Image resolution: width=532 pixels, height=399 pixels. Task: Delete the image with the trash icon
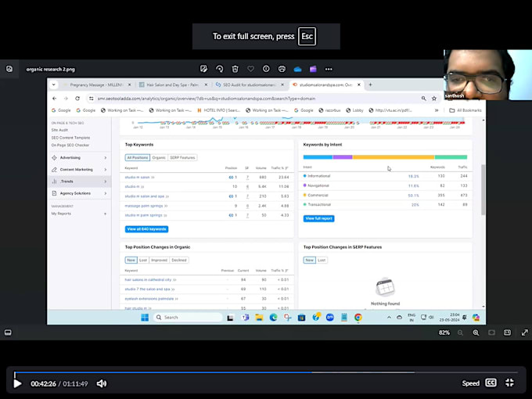point(235,69)
